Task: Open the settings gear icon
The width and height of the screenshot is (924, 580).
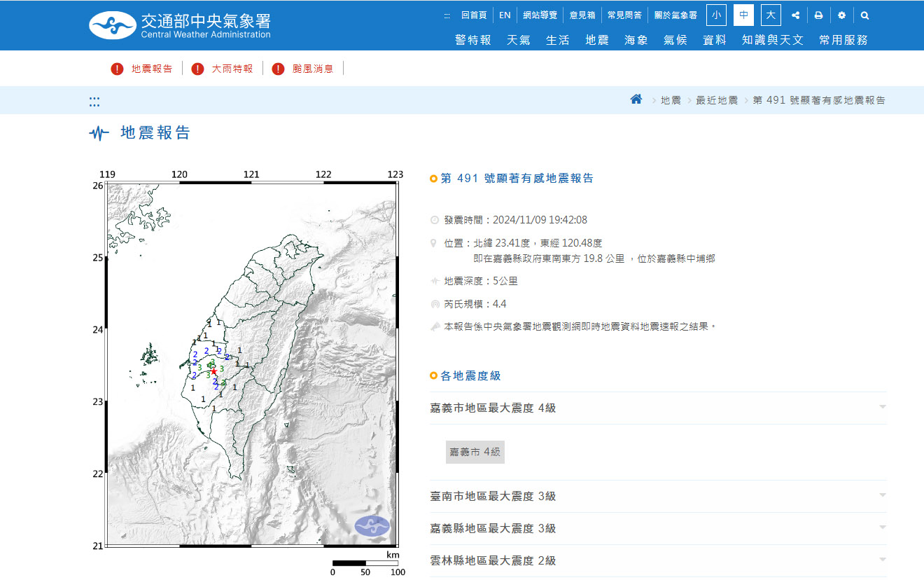Action: (841, 15)
